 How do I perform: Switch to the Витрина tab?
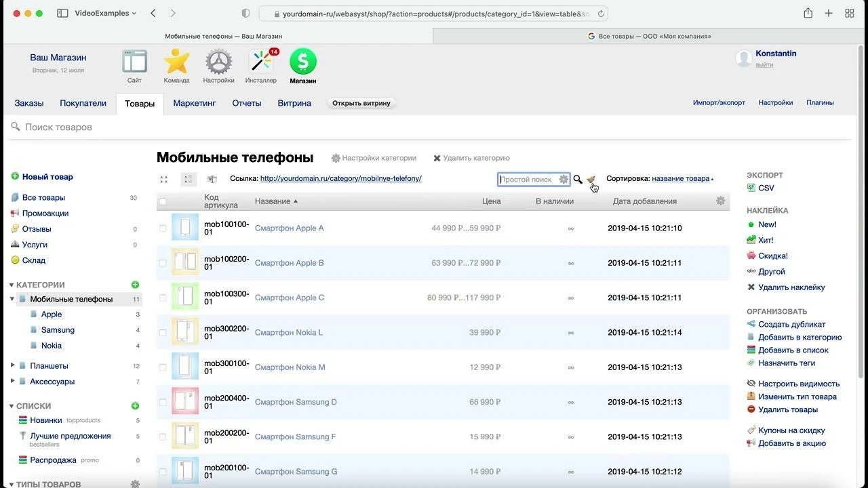coord(294,103)
